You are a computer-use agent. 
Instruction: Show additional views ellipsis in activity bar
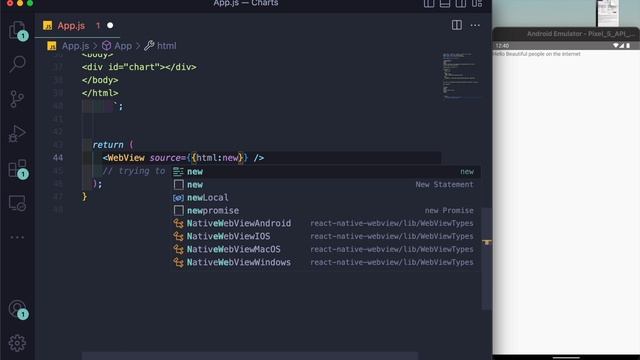(x=17, y=237)
